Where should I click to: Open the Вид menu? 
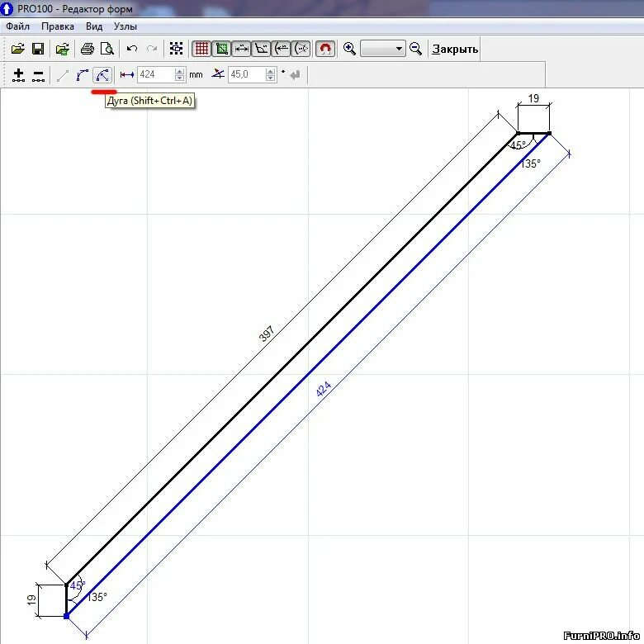[x=93, y=26]
